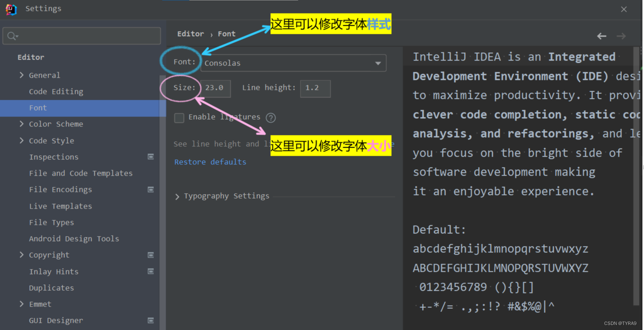Expand the General tree node

[x=21, y=75]
